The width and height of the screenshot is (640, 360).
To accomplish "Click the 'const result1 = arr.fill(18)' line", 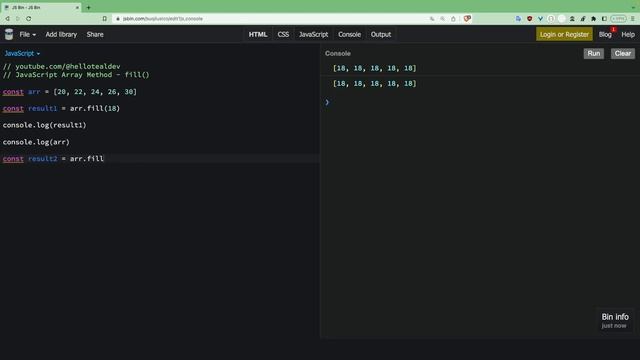I will [61, 109].
